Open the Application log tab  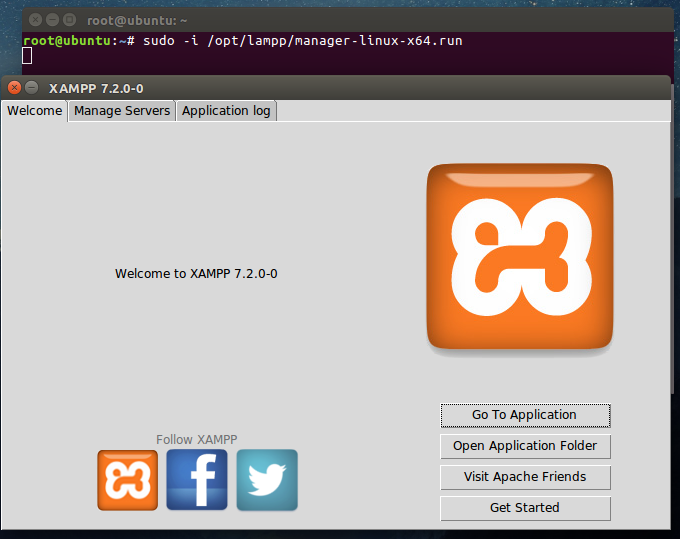pyautogui.click(x=226, y=111)
